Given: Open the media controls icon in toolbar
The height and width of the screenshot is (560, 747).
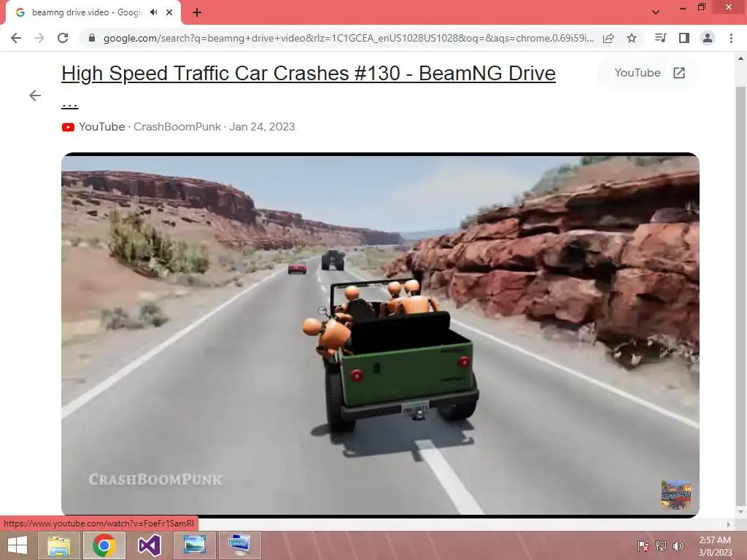Looking at the screenshot, I should click(661, 38).
